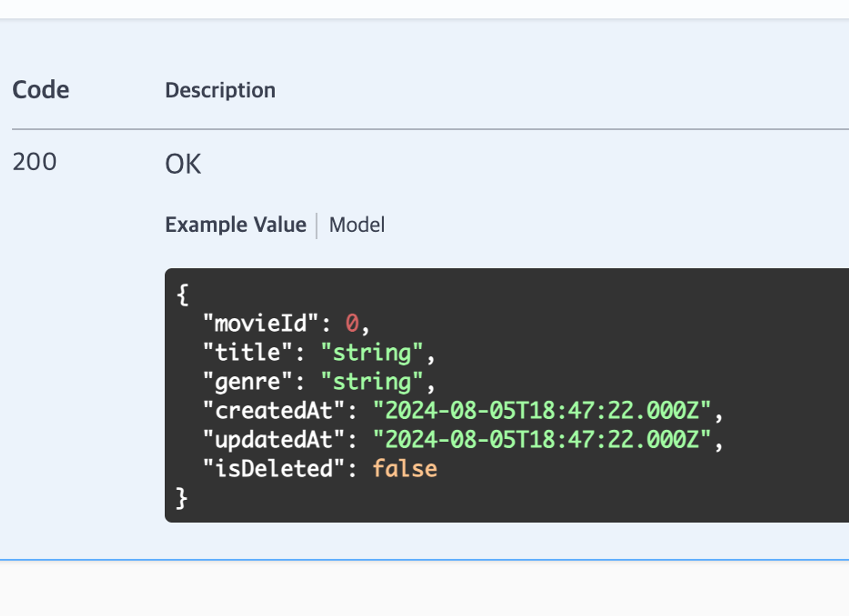Click the red 0 movieId value

coord(352,324)
